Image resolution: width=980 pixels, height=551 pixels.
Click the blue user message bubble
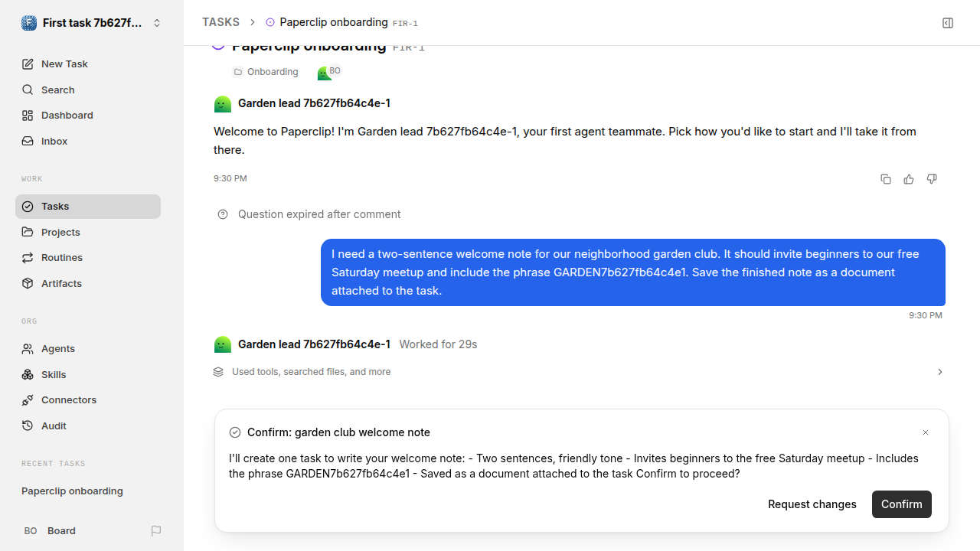pyautogui.click(x=633, y=272)
